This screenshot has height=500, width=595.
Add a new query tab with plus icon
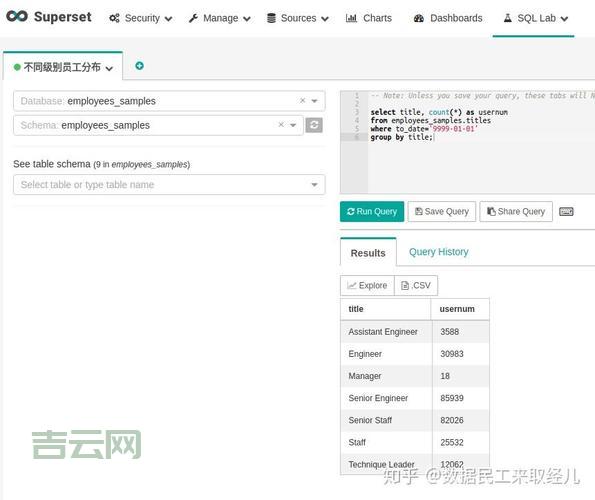coord(139,66)
